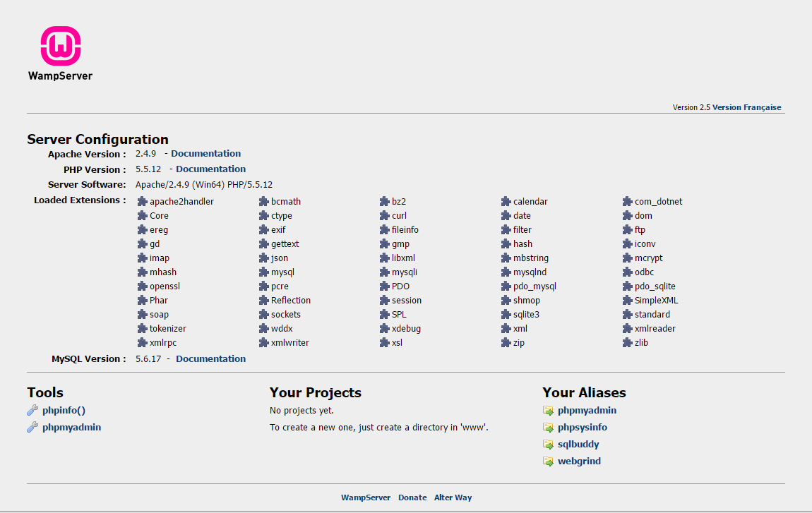The image size is (812, 513).
Task: Click the 'Loaded Extensions :' label
Action: (x=80, y=200)
